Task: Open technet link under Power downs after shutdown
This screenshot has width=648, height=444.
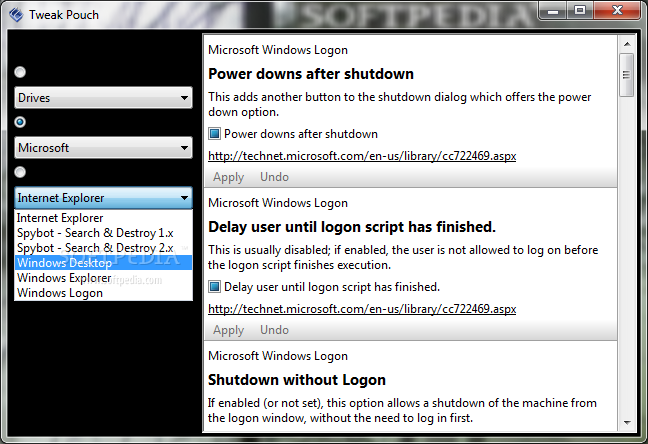Action: (x=362, y=156)
